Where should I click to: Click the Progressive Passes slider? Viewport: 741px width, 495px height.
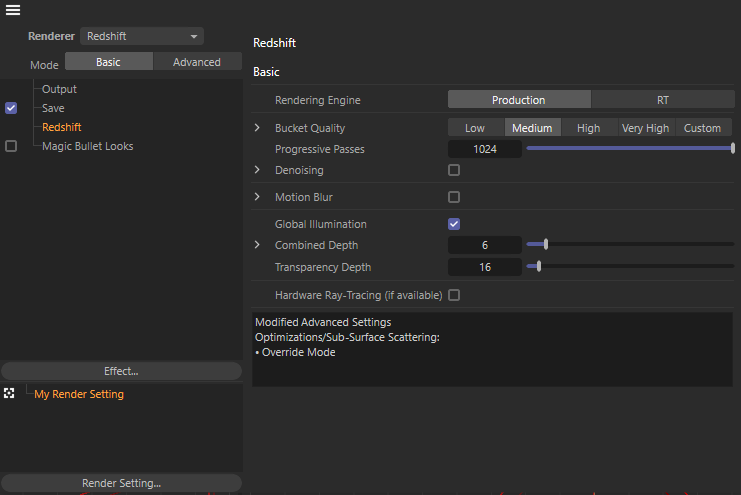[x=630, y=149]
